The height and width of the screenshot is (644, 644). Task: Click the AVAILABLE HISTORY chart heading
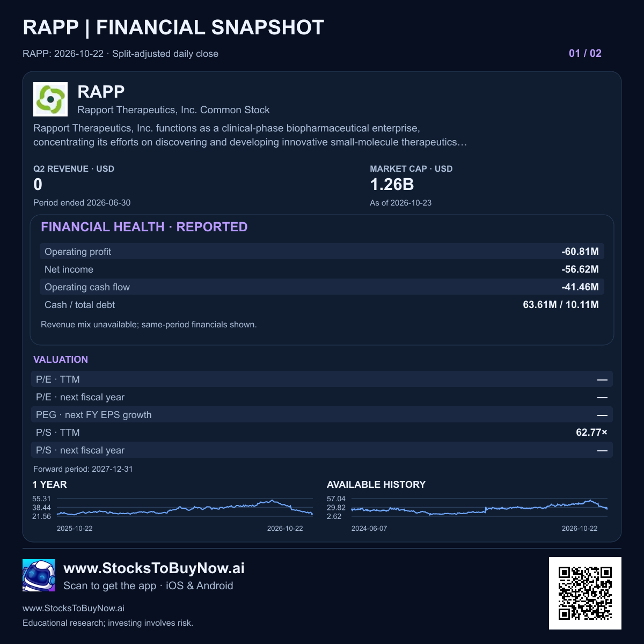coord(376,485)
